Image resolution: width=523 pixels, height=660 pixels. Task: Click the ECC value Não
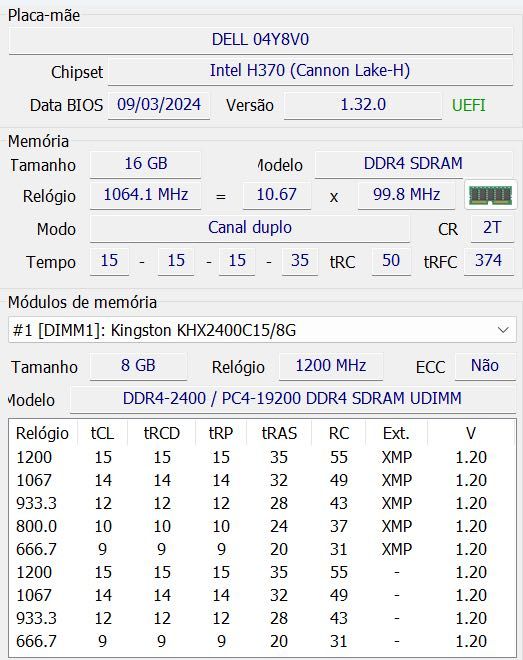coord(485,366)
